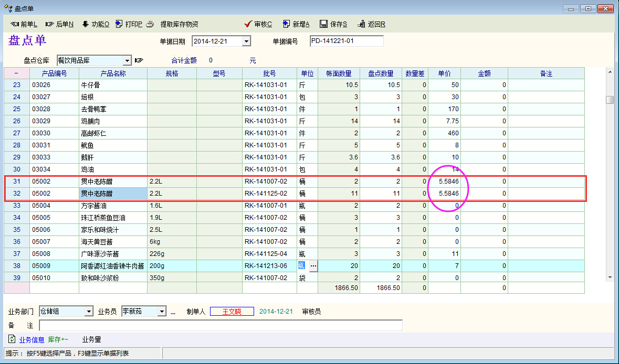Add a new document with 新增
The width and height of the screenshot is (619, 364).
pyautogui.click(x=296, y=24)
